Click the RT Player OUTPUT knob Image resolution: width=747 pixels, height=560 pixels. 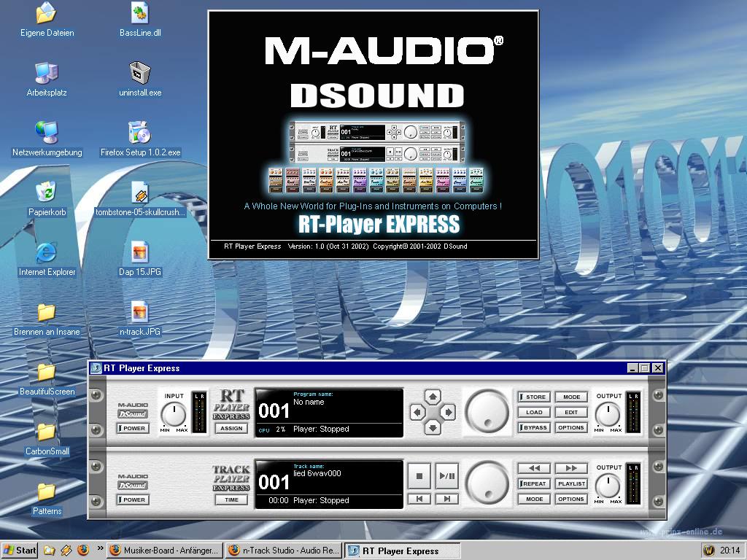[608, 414]
